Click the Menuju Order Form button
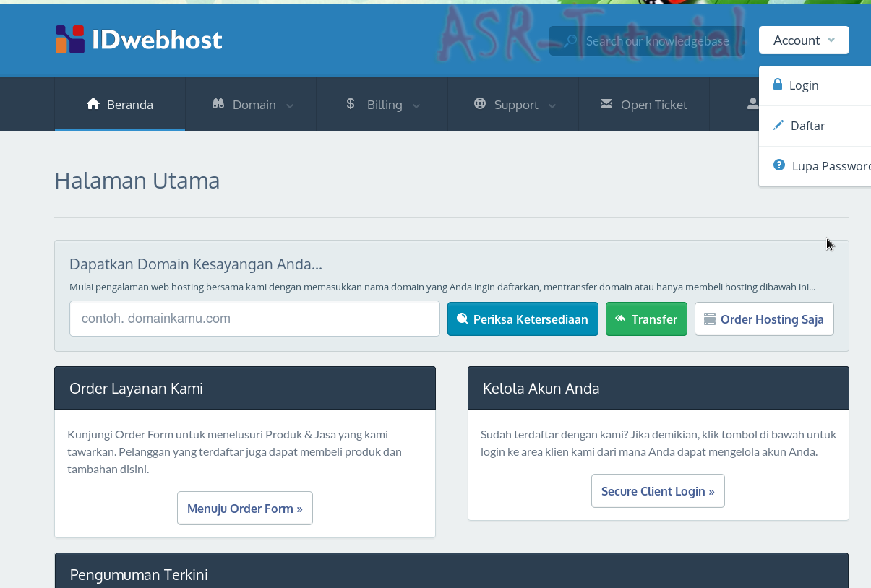871x588 pixels. (x=244, y=508)
